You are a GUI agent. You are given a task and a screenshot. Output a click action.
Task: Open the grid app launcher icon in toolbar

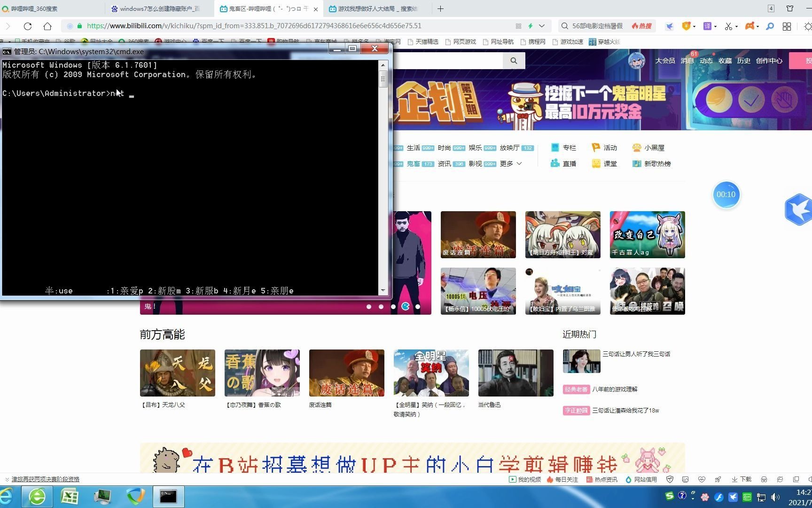point(787,26)
